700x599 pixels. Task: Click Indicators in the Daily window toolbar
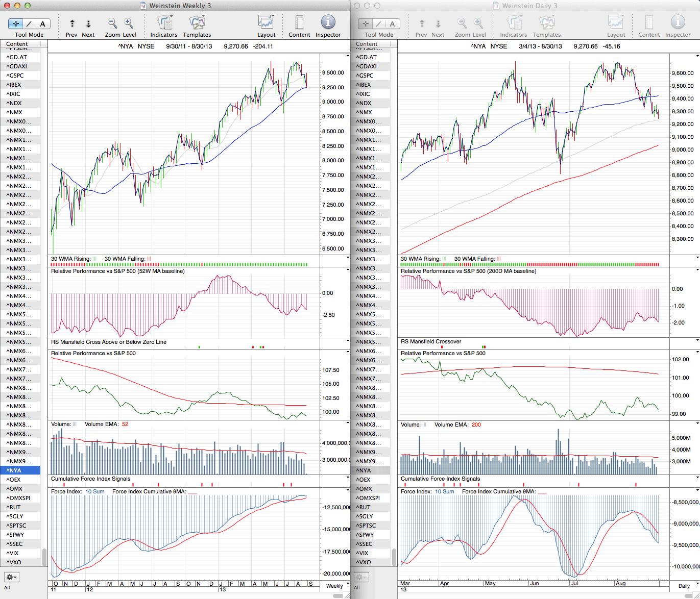[x=513, y=23]
